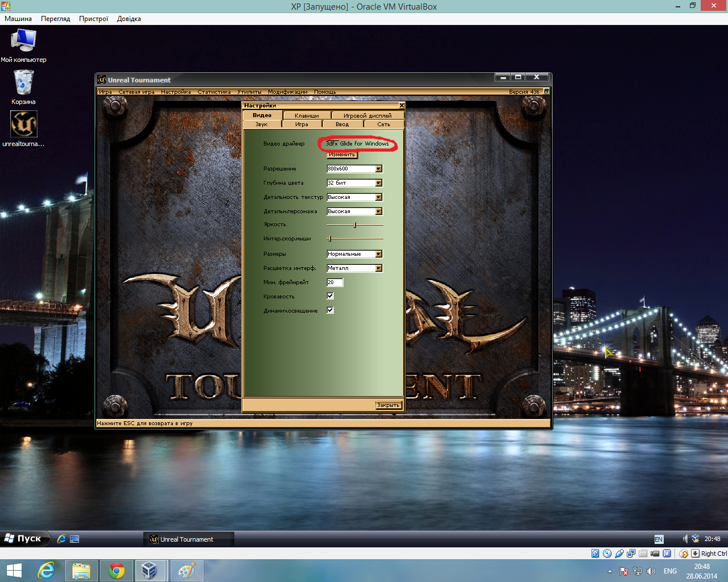
Task: Click the Яркость brightness slider
Action: point(354,225)
